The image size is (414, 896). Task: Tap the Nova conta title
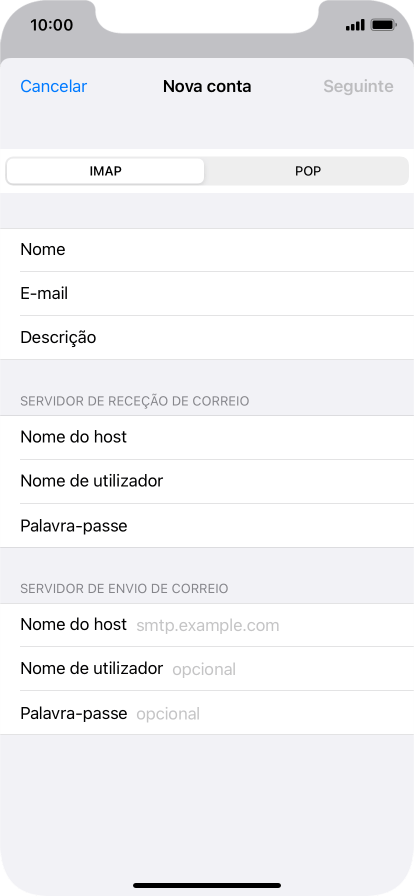[207, 86]
